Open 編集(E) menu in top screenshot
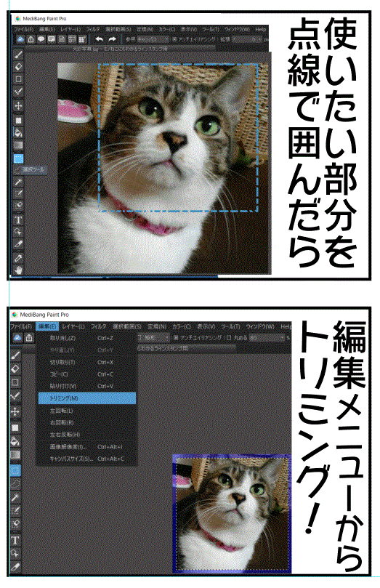The height and width of the screenshot is (588, 380). click(47, 29)
